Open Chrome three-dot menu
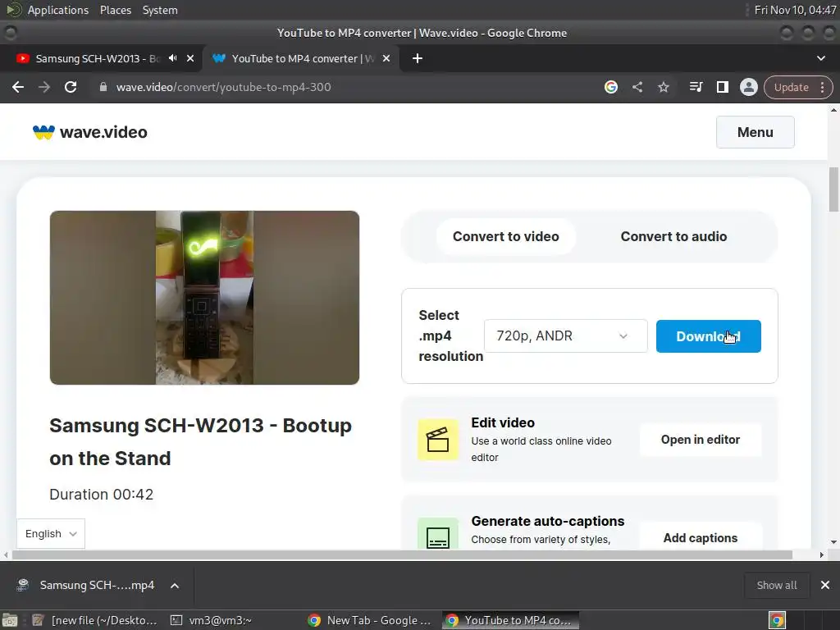 coord(822,87)
